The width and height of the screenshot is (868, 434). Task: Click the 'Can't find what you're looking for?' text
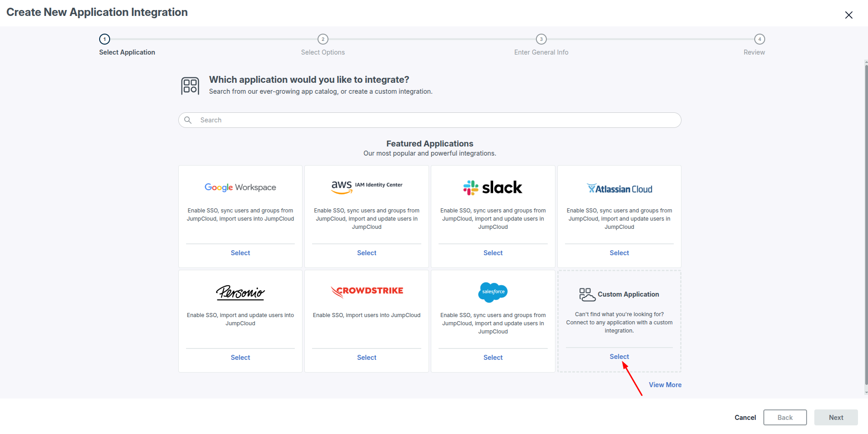point(619,314)
